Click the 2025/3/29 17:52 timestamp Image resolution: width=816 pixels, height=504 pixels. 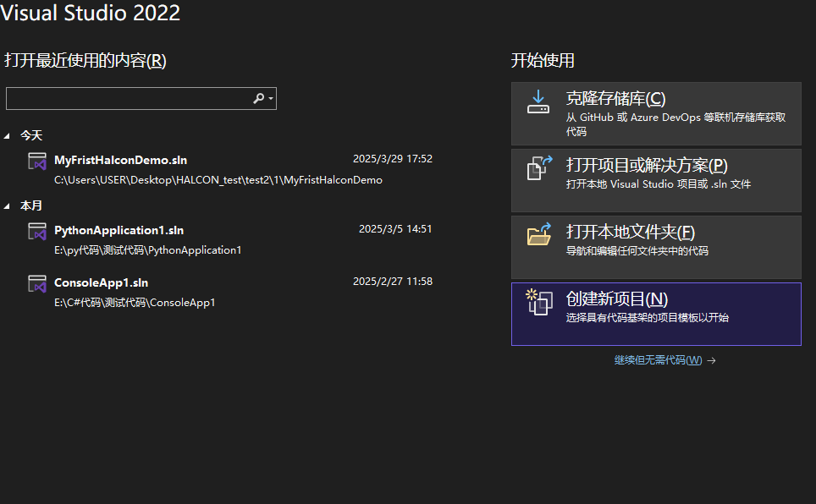[x=393, y=159]
